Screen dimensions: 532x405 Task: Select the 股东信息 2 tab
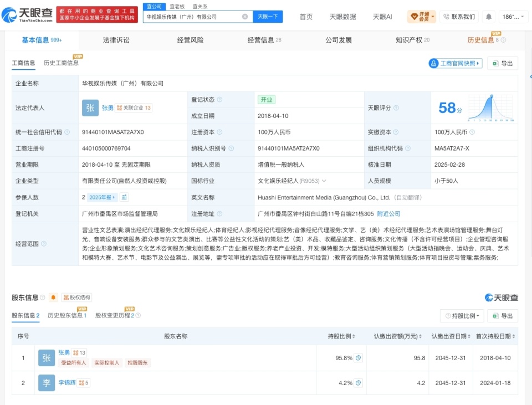(25, 315)
